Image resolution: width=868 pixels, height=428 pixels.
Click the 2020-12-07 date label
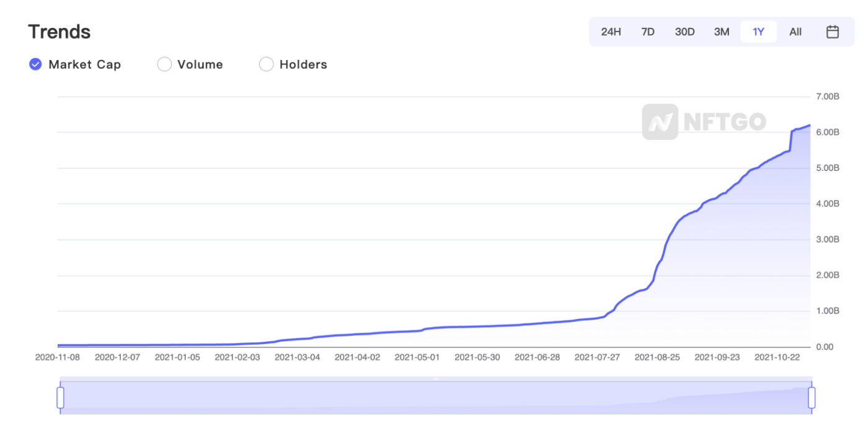point(117,357)
